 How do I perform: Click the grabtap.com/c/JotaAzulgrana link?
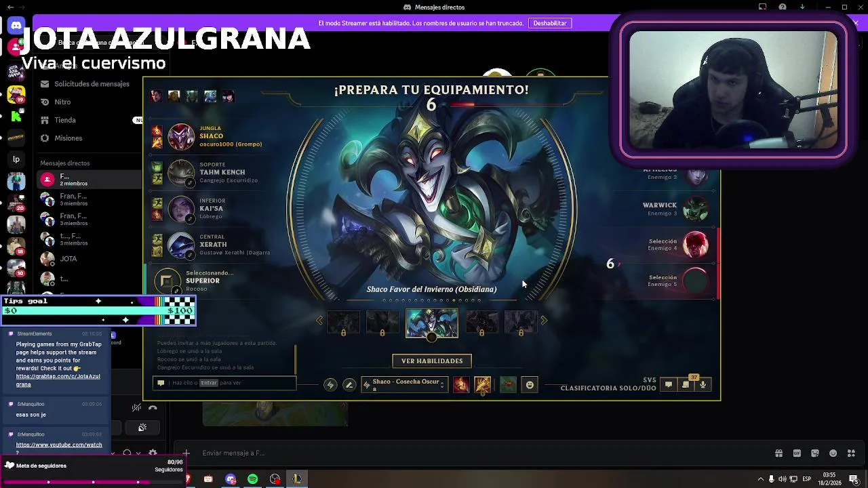point(58,380)
